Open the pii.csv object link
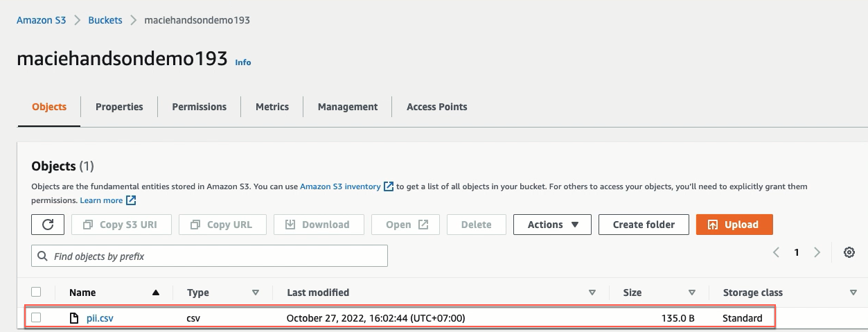 98,318
